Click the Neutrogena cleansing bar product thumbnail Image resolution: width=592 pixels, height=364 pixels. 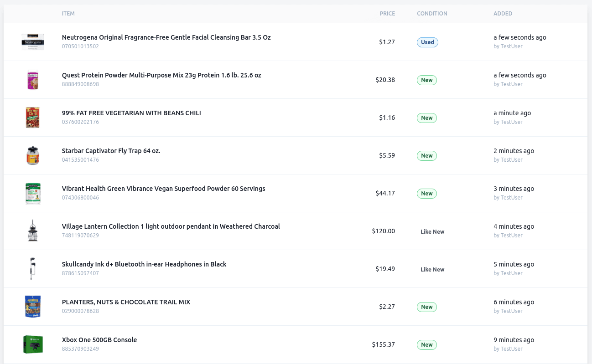click(x=33, y=42)
